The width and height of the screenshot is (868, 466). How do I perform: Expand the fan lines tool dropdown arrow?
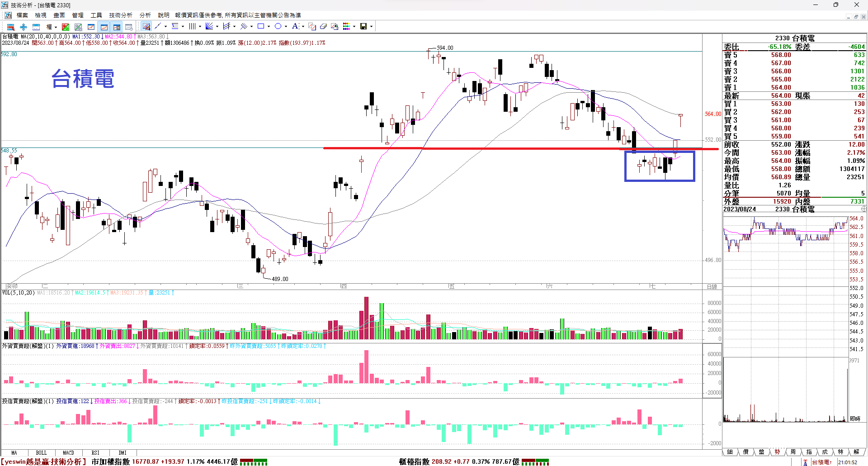point(217,27)
